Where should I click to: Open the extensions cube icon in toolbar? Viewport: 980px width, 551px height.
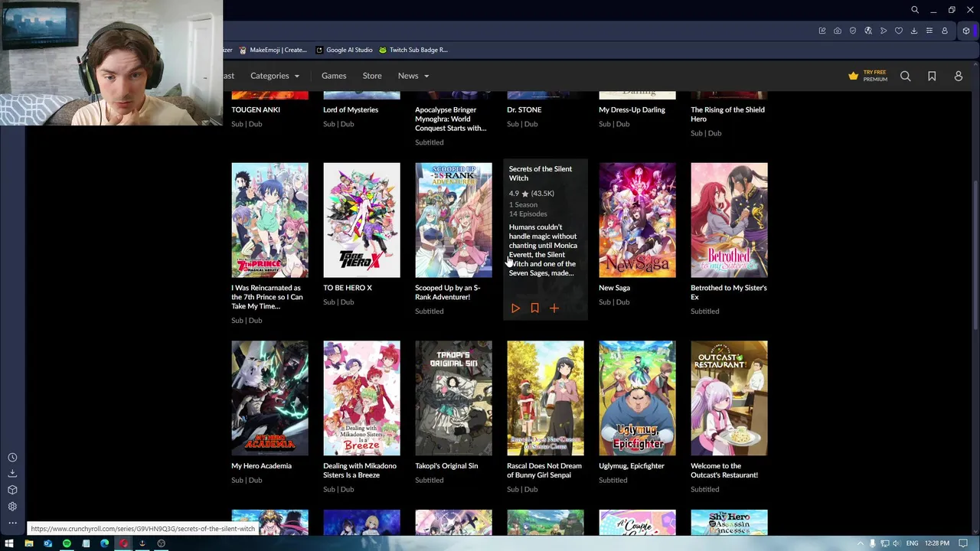click(x=966, y=31)
